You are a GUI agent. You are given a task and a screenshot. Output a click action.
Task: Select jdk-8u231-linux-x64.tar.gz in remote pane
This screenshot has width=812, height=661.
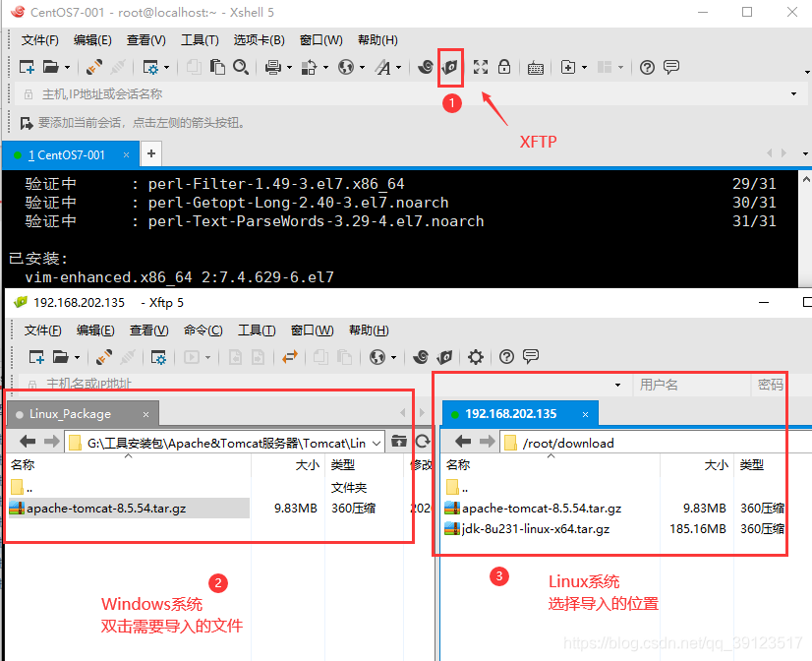coord(536,529)
